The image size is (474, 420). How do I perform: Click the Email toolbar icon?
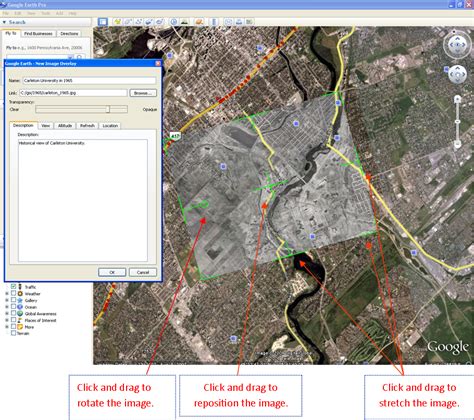tap(228, 22)
